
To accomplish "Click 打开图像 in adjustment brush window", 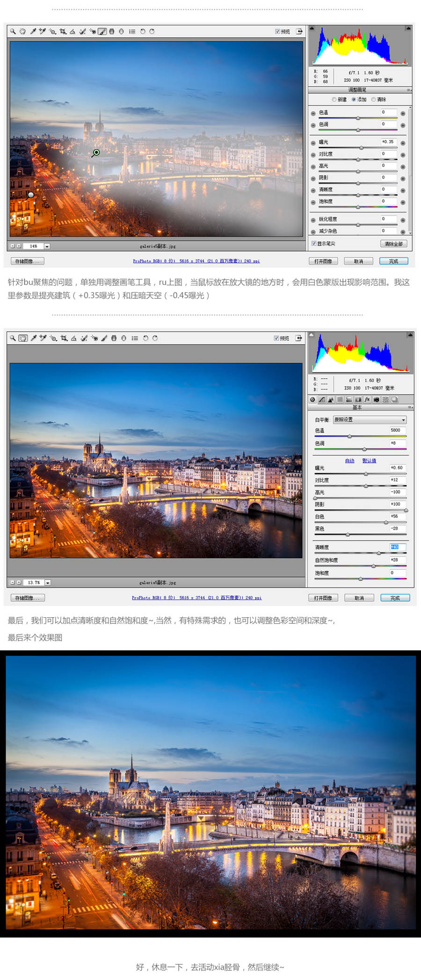I will [323, 261].
